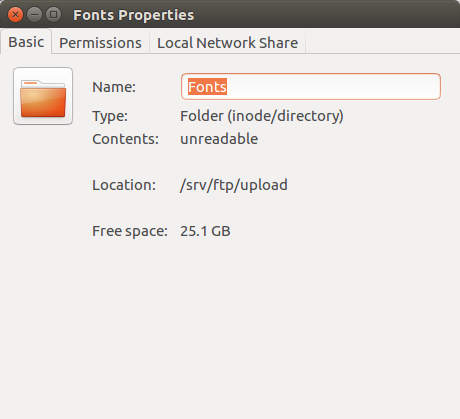
Task: Click the highlighted Fonts text in Name field
Action: click(207, 87)
